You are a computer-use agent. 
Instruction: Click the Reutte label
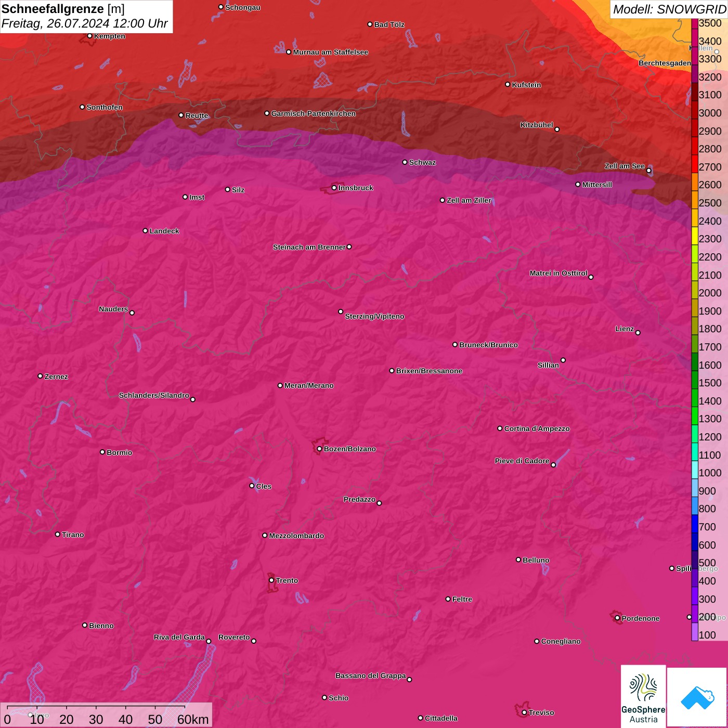(197, 115)
